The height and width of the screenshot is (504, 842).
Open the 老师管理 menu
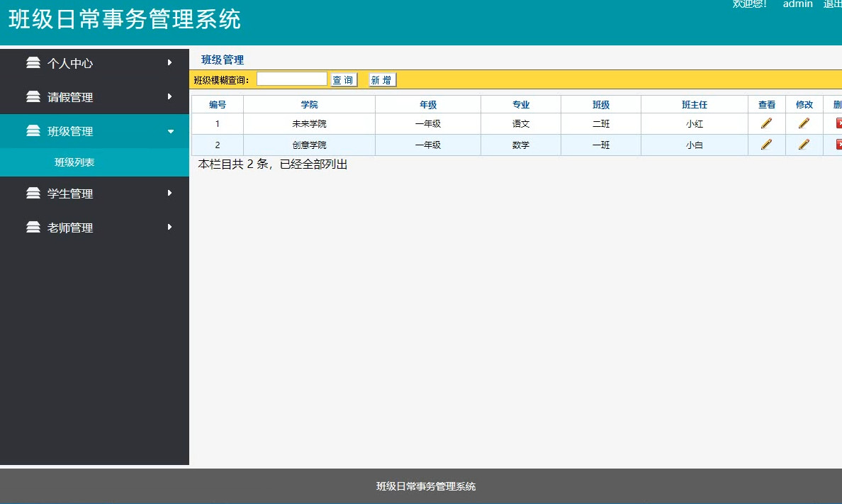tap(94, 228)
